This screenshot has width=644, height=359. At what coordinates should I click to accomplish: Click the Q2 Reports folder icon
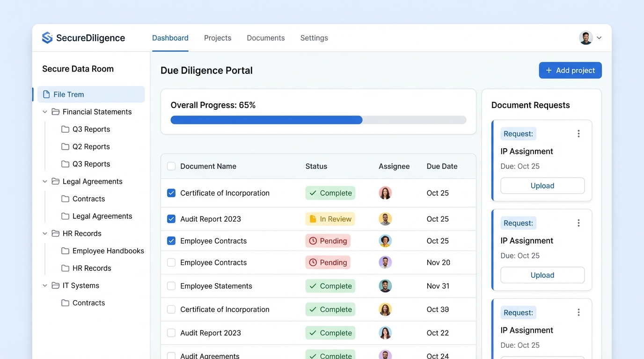pyautogui.click(x=66, y=147)
